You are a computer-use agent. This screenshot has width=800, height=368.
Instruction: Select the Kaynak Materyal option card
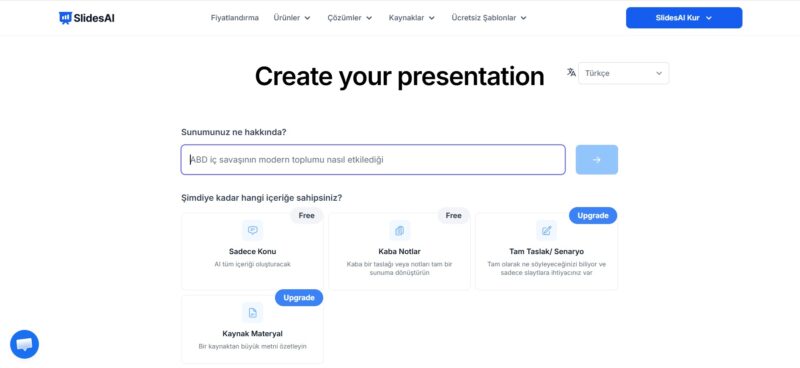click(253, 329)
